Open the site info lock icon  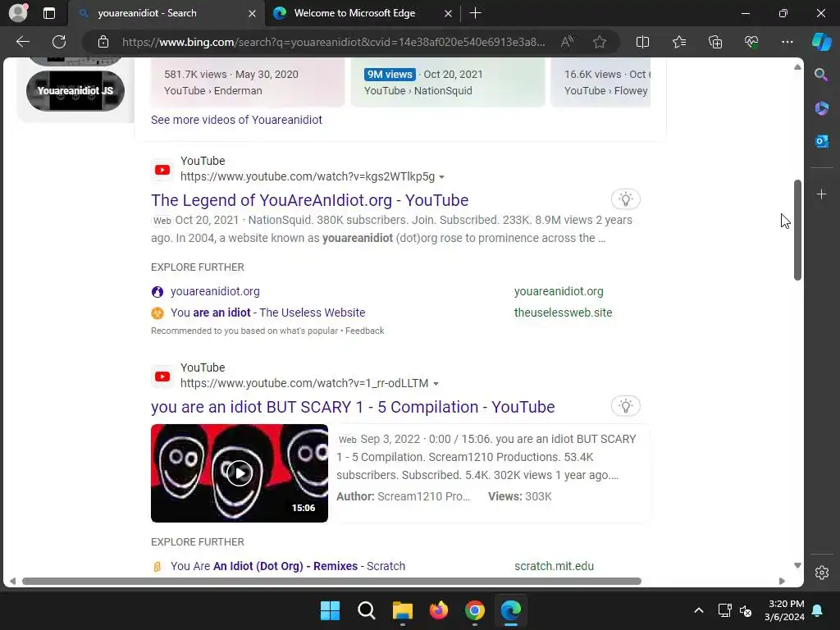click(x=103, y=42)
